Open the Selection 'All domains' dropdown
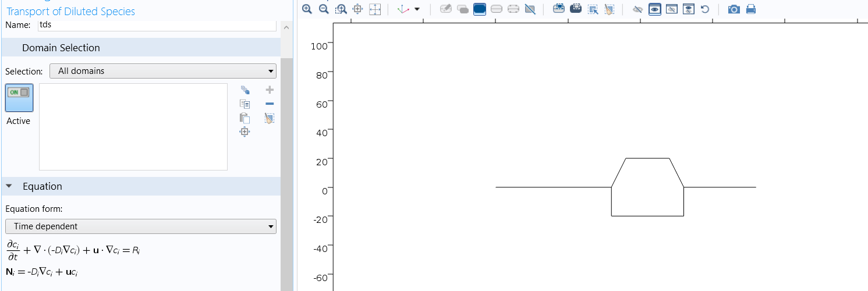This screenshot has height=291, width=868. click(x=162, y=71)
